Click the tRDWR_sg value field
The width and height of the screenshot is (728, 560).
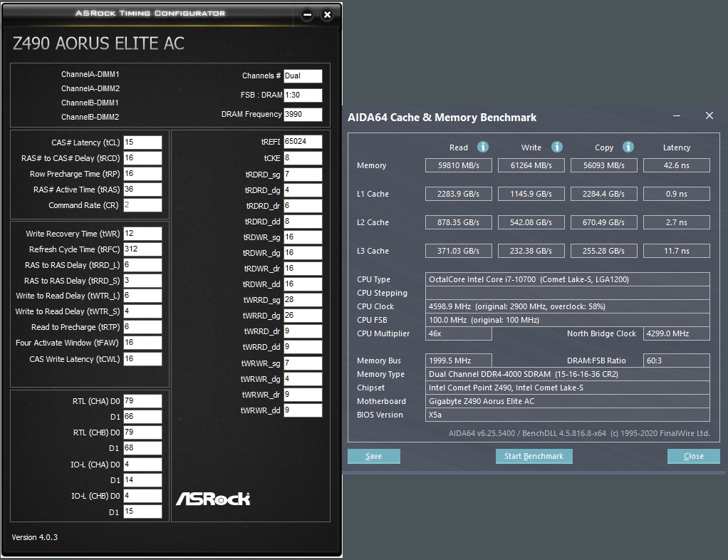(x=303, y=237)
